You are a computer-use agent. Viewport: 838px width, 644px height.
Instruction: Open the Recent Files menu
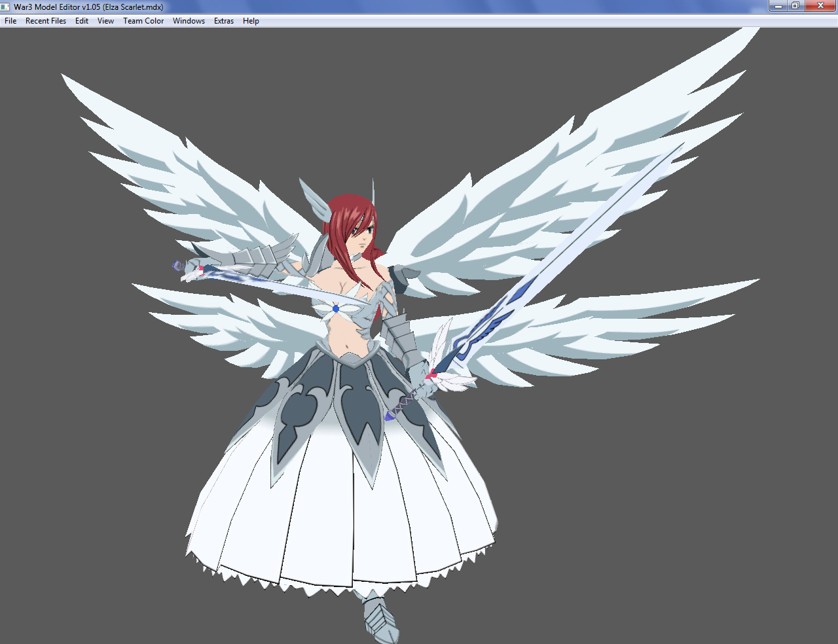coord(46,21)
